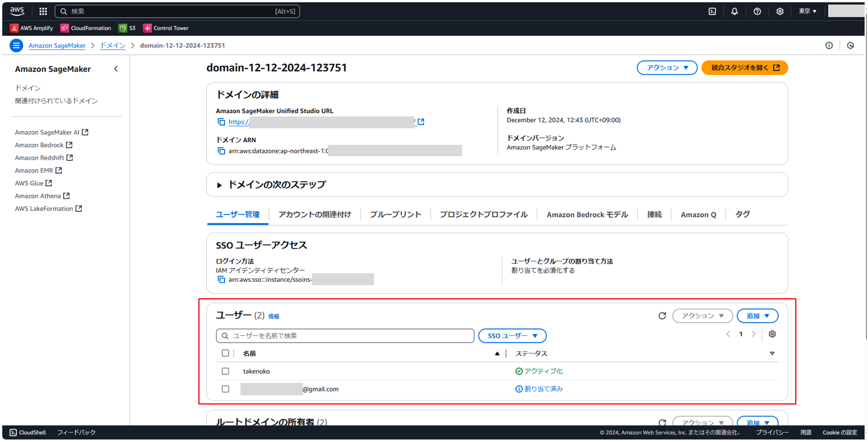
Task: Switch to Amazon Bedrock モデル tab
Action: 587,214
